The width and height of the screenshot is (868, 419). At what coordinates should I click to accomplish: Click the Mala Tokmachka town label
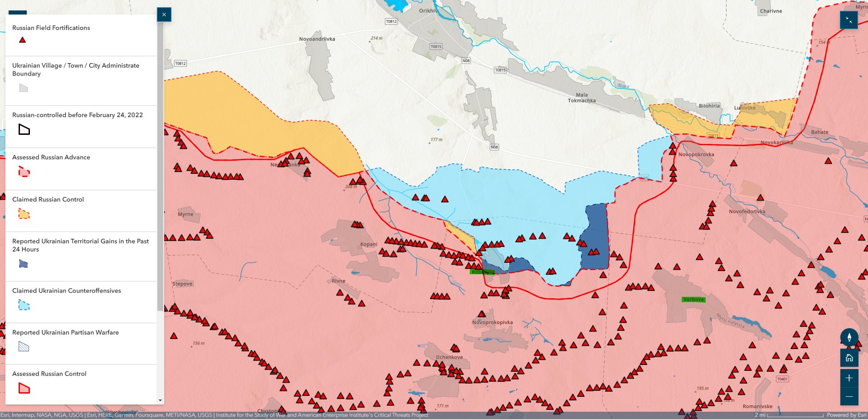click(x=582, y=98)
